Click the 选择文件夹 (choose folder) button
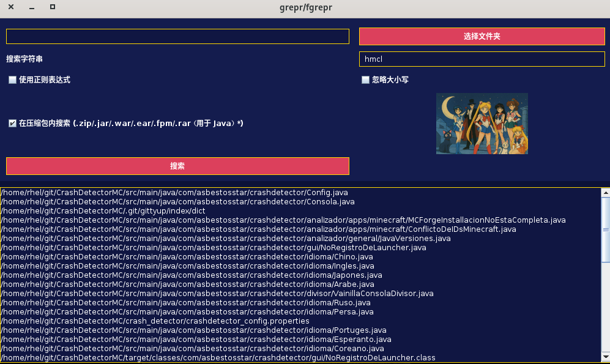The width and height of the screenshot is (610, 364). [x=482, y=37]
